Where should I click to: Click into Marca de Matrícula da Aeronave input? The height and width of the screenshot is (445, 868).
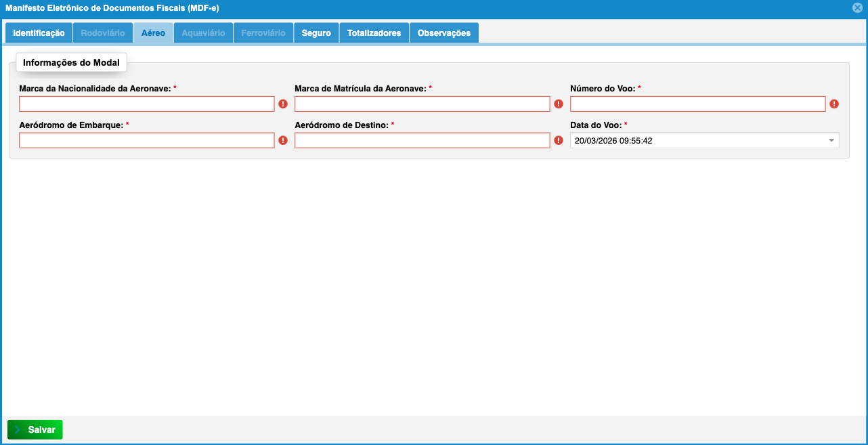coord(422,104)
